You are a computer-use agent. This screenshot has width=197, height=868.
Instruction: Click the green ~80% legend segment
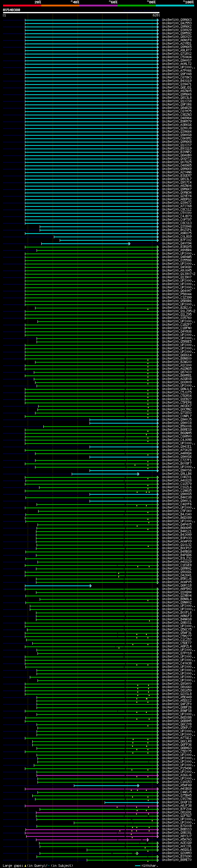pyautogui.click(x=136, y=6)
